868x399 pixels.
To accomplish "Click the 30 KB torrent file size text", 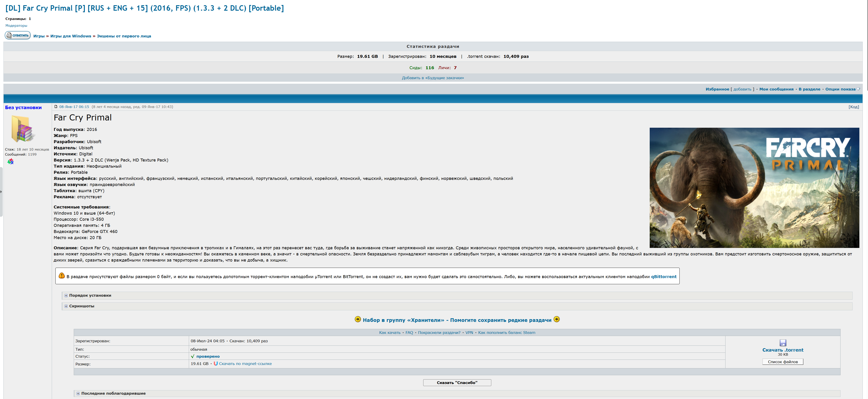I will click(783, 355).
